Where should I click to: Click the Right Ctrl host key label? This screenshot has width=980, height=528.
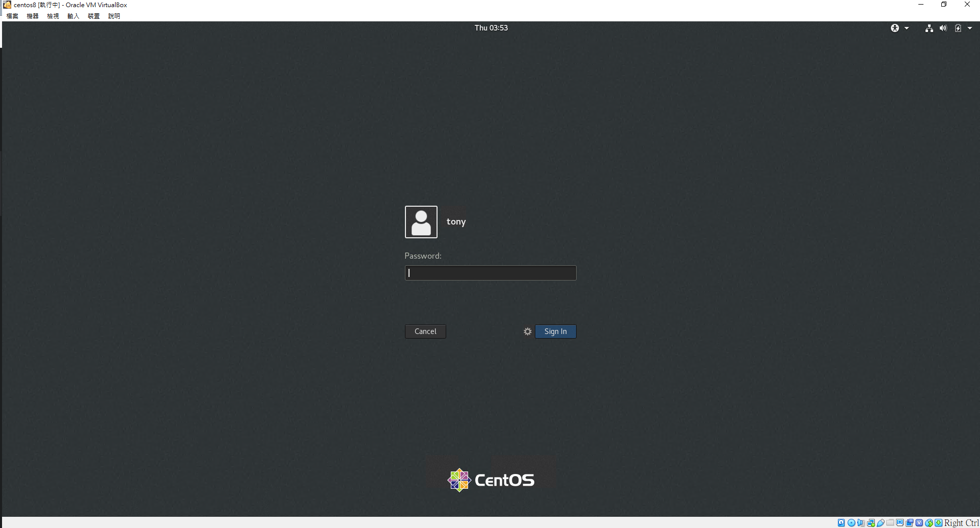(962, 523)
